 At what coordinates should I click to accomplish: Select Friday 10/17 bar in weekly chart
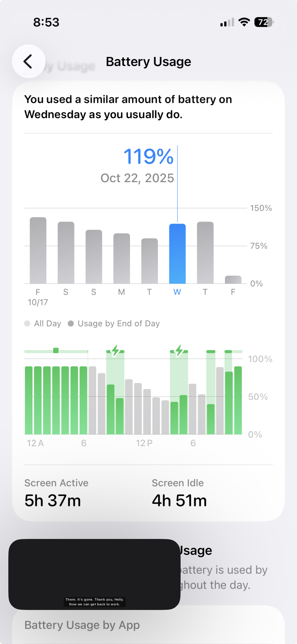click(x=38, y=251)
